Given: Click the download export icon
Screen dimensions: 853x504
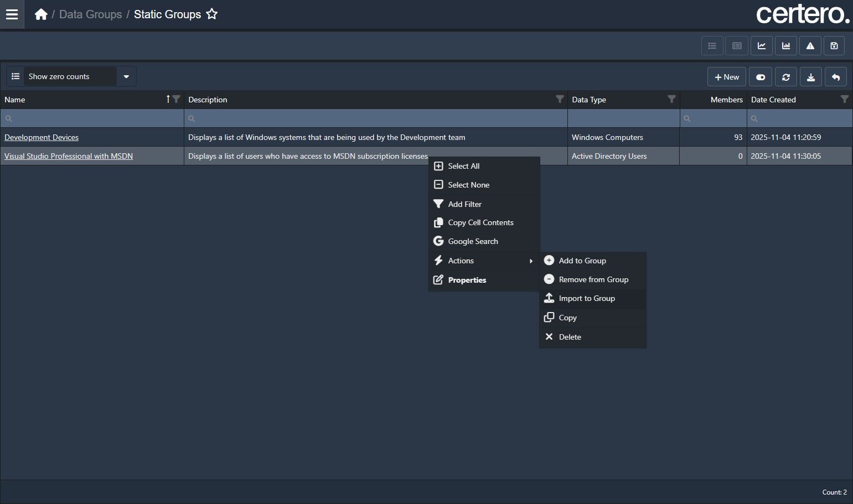Looking at the screenshot, I should [811, 77].
